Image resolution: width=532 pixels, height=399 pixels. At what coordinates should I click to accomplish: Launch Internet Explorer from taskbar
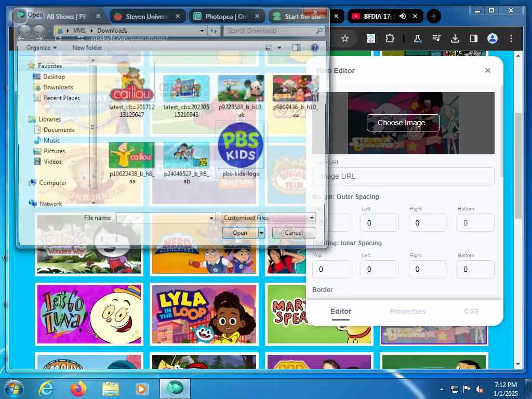click(x=46, y=389)
